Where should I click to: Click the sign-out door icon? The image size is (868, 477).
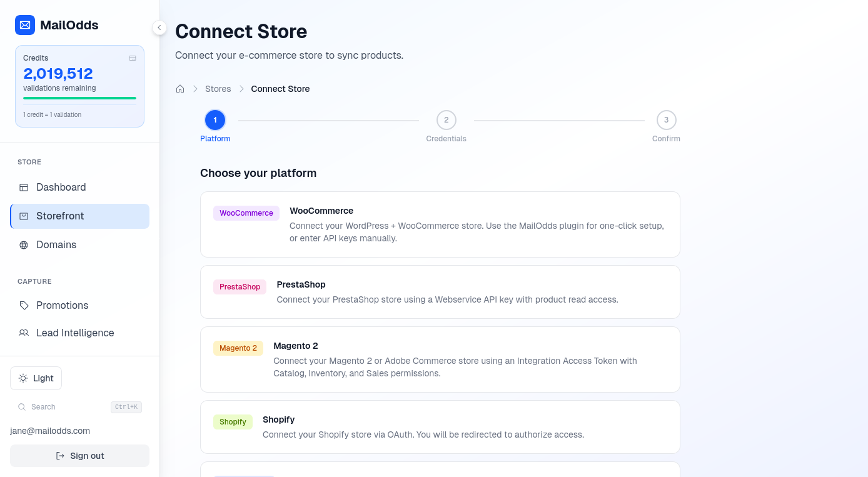(59, 456)
